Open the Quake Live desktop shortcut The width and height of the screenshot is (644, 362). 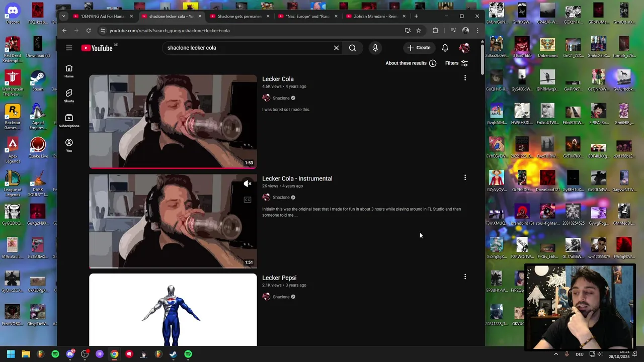(x=38, y=148)
